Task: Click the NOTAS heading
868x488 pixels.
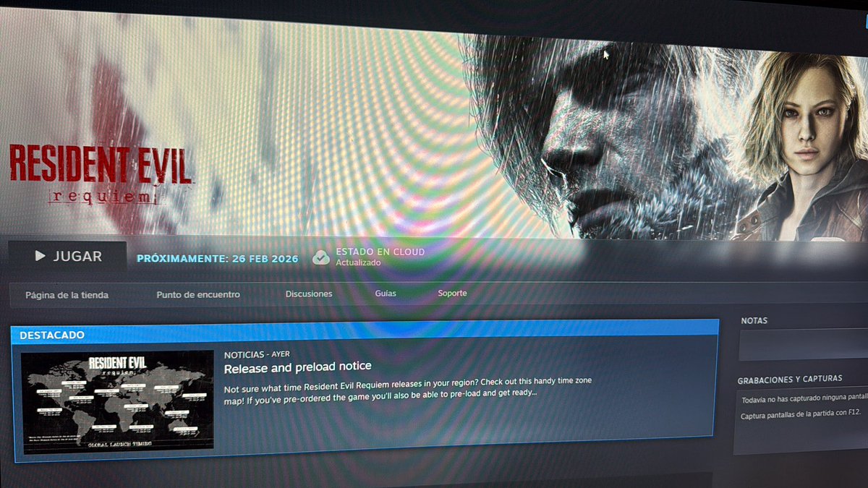Action: click(x=754, y=320)
